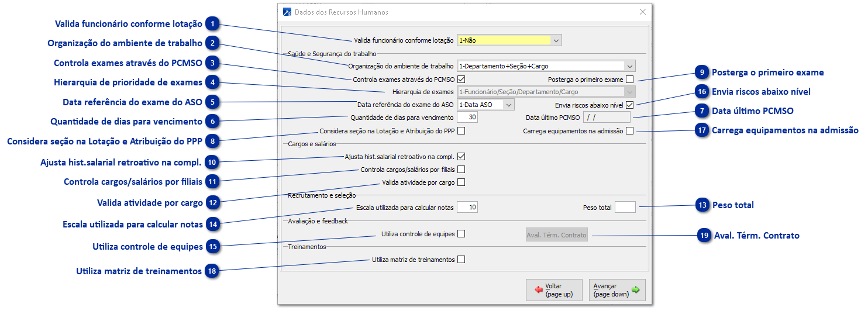Click numbered callout badge 17
The image size is (868, 314).
click(x=702, y=130)
